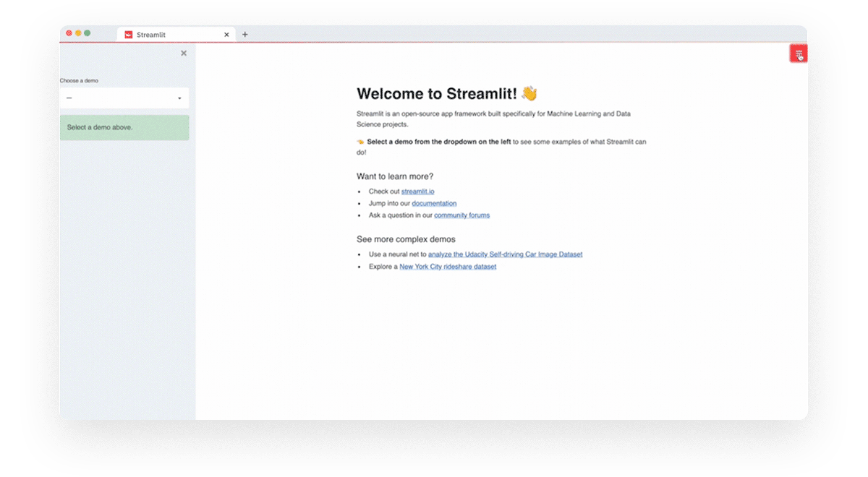Image resolution: width=868 pixels, height=477 pixels.
Task: Close the Streamlit browser tab
Action: coord(226,35)
